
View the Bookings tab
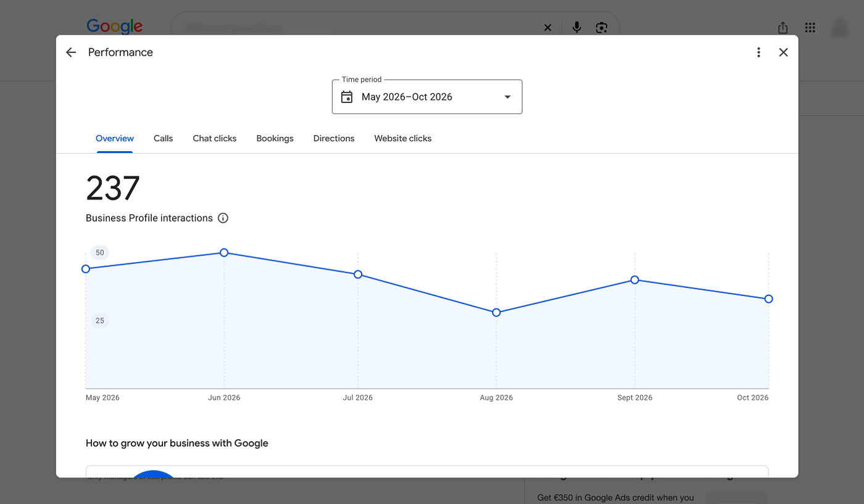coord(275,138)
